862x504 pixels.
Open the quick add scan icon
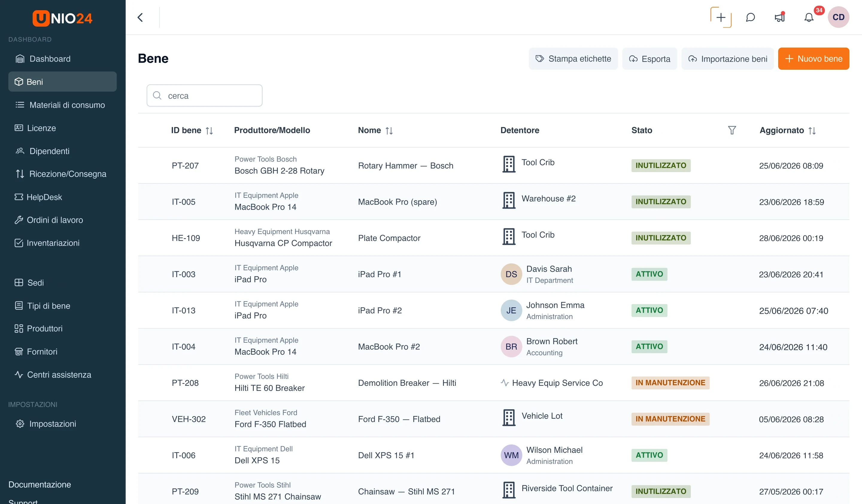pos(721,17)
